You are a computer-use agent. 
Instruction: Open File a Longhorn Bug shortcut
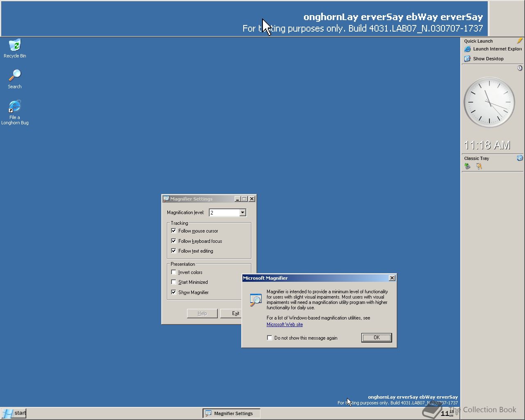[x=15, y=112]
